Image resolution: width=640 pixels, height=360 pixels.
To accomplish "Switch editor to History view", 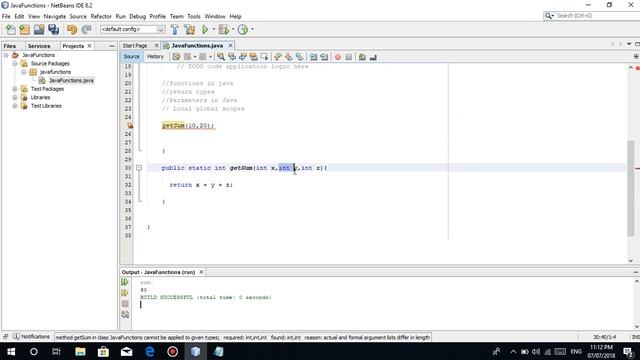I will tap(155, 57).
